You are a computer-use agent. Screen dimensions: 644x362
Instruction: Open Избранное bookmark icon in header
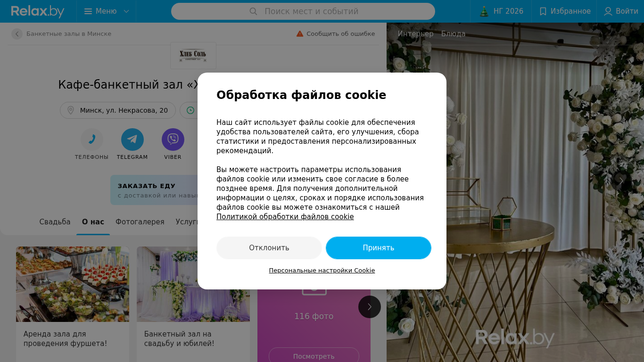[x=543, y=11]
